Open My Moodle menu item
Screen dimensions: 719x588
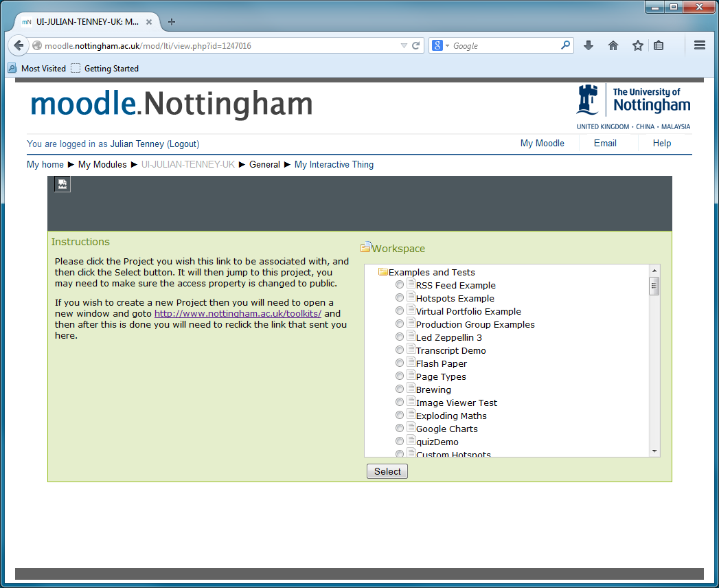click(x=542, y=143)
